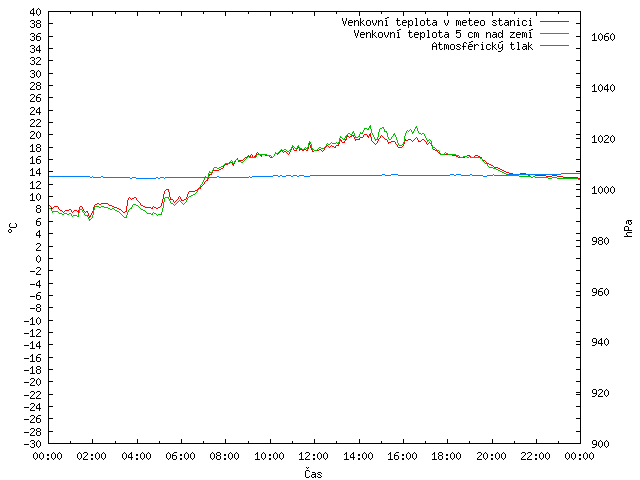
Task: Click the pressure axis label '1060'
Action: (x=603, y=37)
